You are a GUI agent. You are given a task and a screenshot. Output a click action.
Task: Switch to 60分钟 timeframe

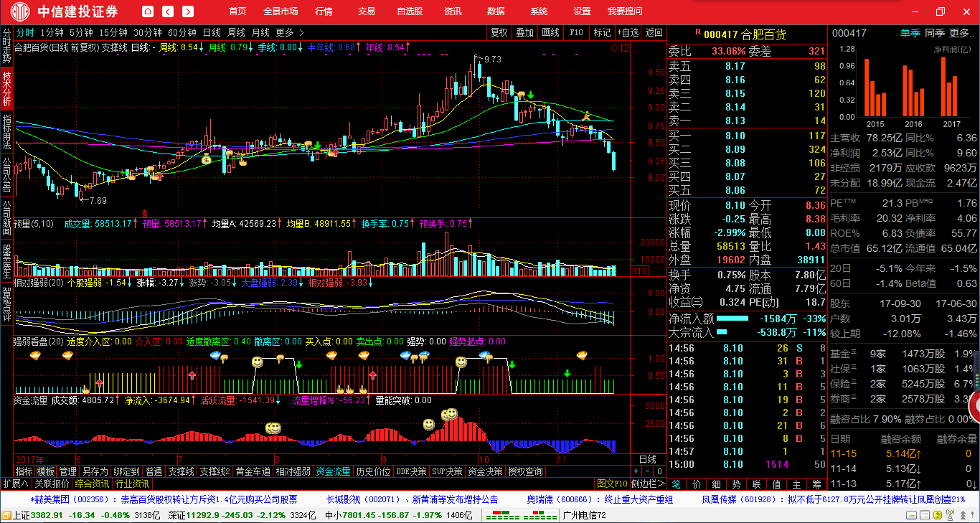182,32
